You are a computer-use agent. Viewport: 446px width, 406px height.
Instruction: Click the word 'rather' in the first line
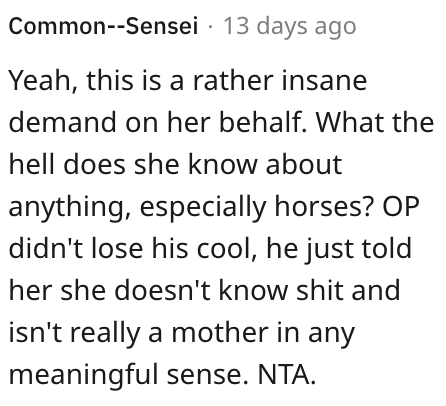coord(233,81)
